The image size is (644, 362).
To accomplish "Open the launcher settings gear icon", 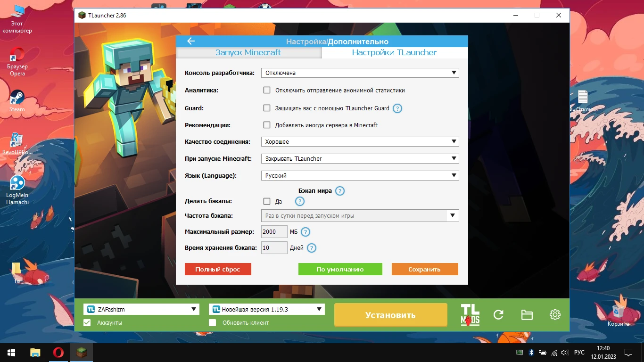I will point(555,314).
